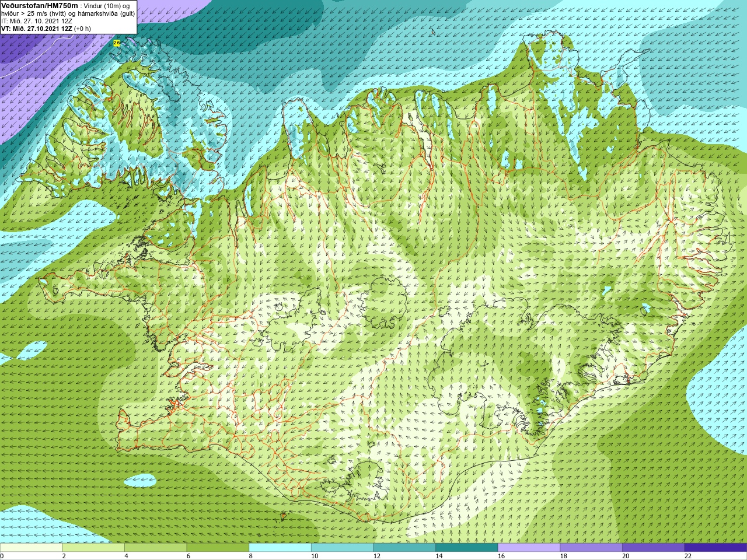Click the aqua 10–12 m/s legend swatch
Screen dimensions: 747x560
point(342,548)
